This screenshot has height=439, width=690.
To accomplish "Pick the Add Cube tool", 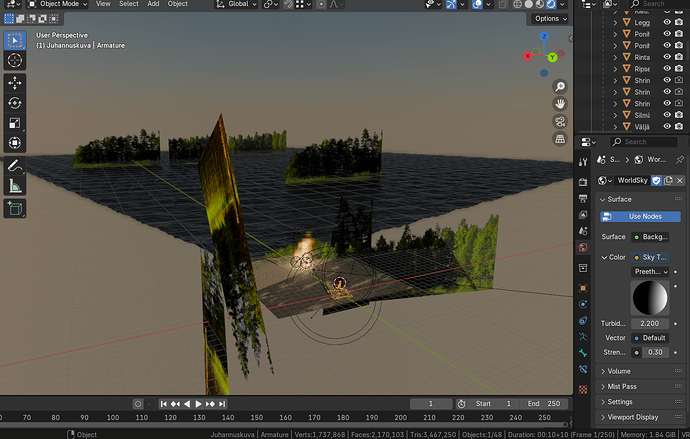I will tap(15, 209).
